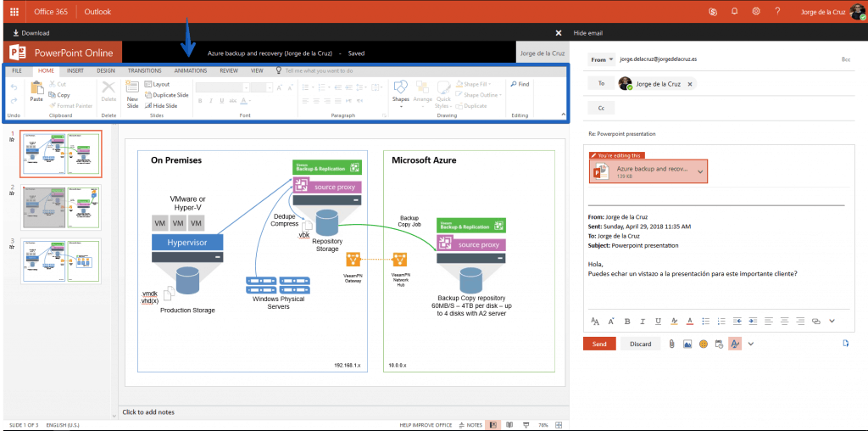The image size is (868, 431).
Task: Expand more formatting options chevron
Action: (x=832, y=321)
